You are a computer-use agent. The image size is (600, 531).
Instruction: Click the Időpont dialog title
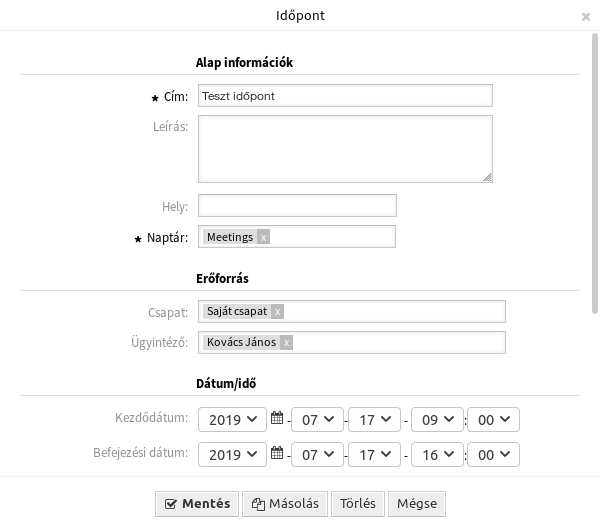point(300,16)
